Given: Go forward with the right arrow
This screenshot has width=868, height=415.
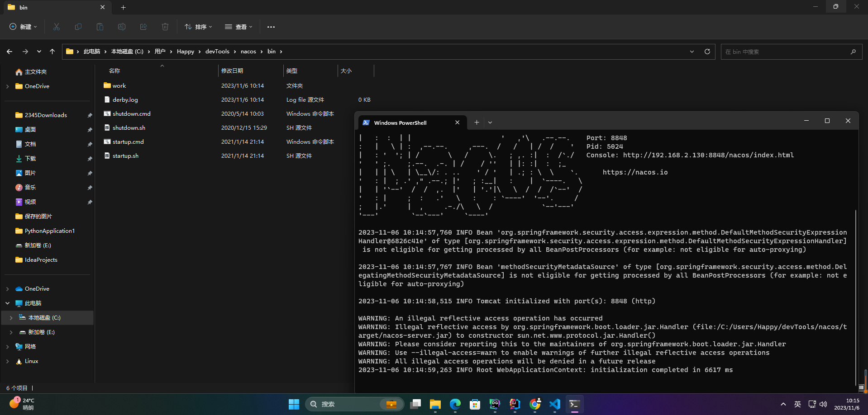Looking at the screenshot, I should [x=25, y=52].
